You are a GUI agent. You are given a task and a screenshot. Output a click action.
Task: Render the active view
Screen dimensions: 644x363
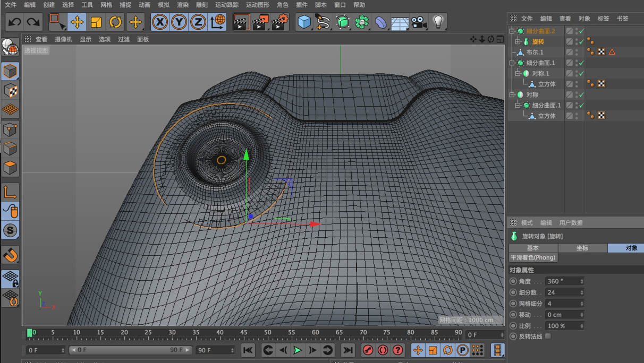241,22
